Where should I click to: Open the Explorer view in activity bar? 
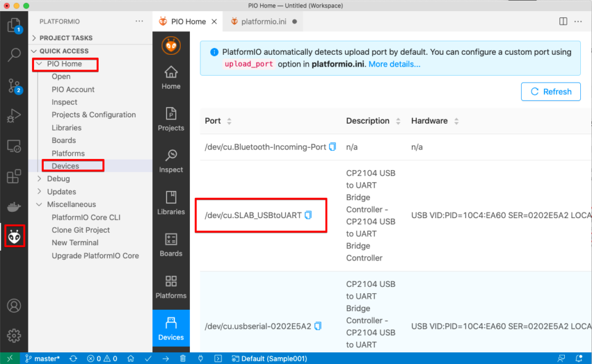point(14,26)
